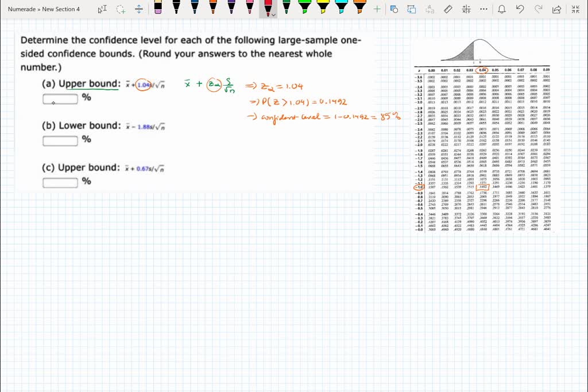Image resolution: width=588 pixels, height=392 pixels.
Task: Select the text cursor tool
Action: (102, 9)
